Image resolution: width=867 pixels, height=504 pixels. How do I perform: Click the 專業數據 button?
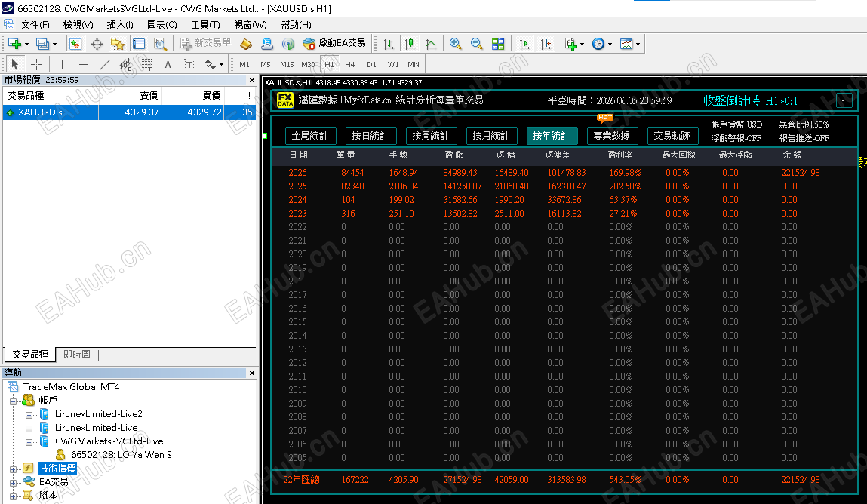coord(612,135)
